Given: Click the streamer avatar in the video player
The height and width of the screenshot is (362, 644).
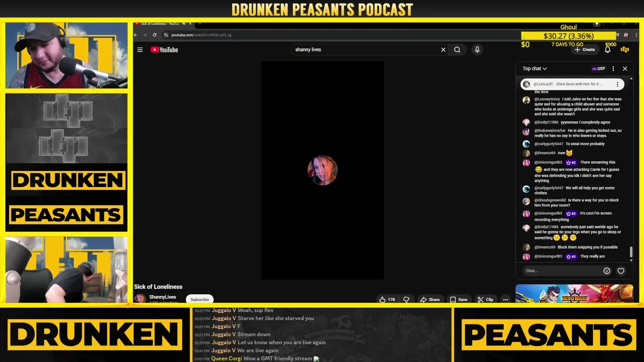Looking at the screenshot, I should point(323,170).
